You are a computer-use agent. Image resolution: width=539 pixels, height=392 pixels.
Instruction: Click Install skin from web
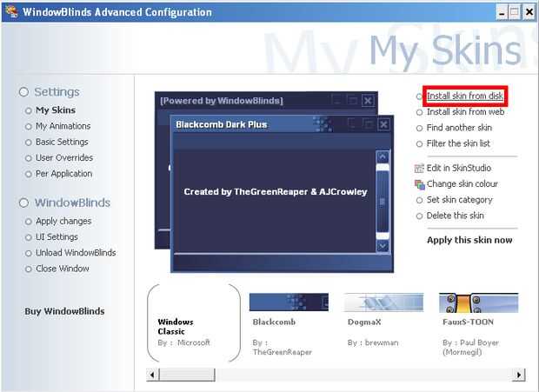(x=465, y=111)
